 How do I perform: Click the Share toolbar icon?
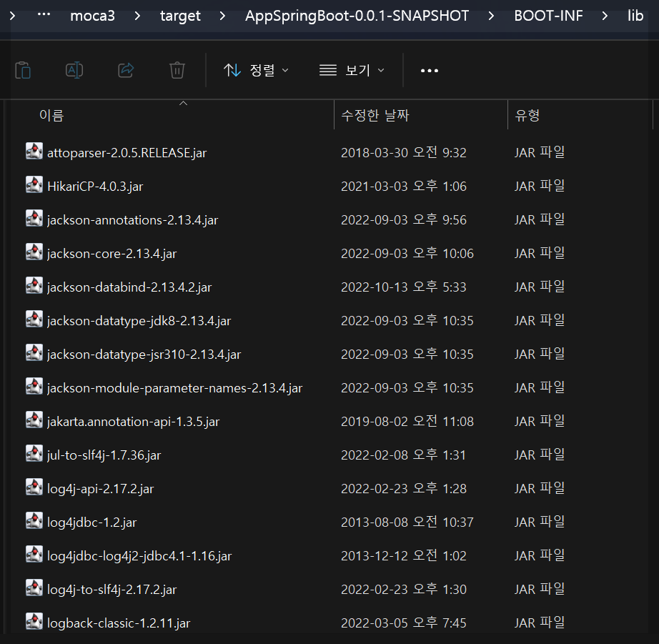(126, 70)
